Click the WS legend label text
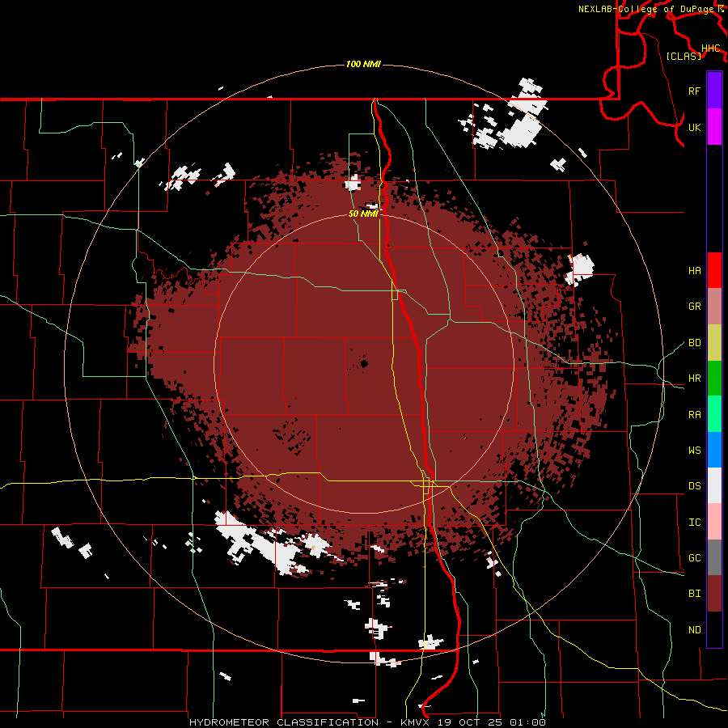 [x=694, y=451]
